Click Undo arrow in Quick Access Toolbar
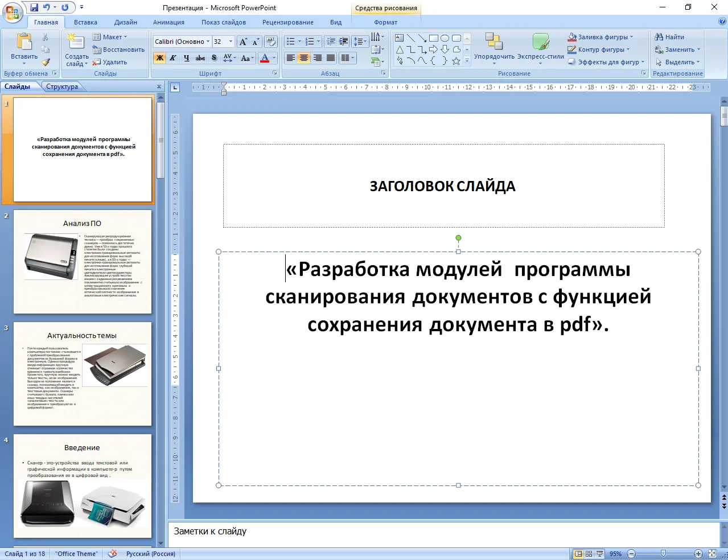Viewport: 728px width, 560px height. [x=47, y=7]
